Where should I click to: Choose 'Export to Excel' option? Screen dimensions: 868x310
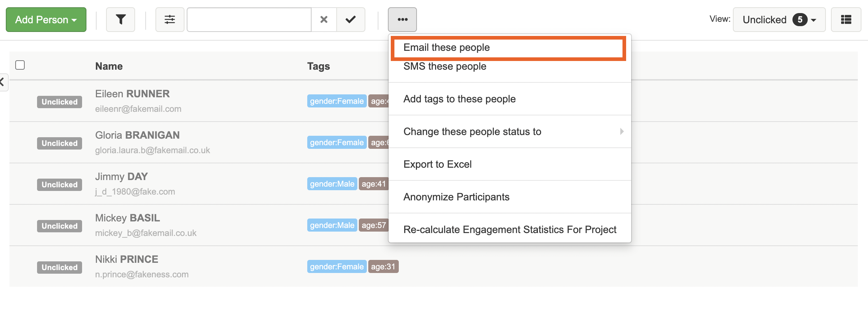[x=437, y=164]
